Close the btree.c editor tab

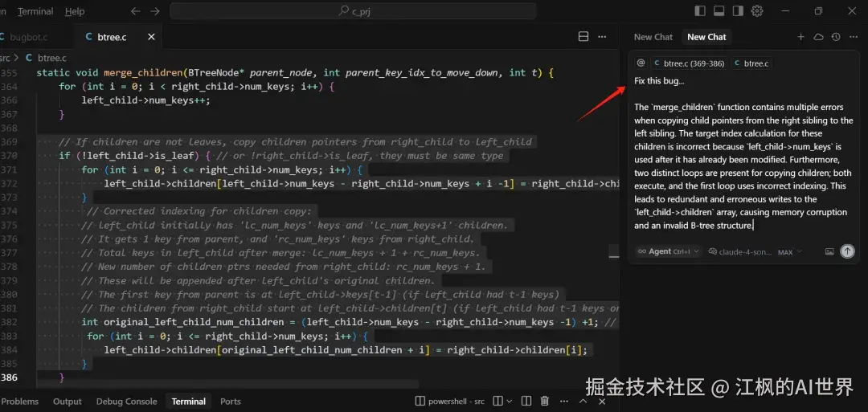[x=151, y=37]
